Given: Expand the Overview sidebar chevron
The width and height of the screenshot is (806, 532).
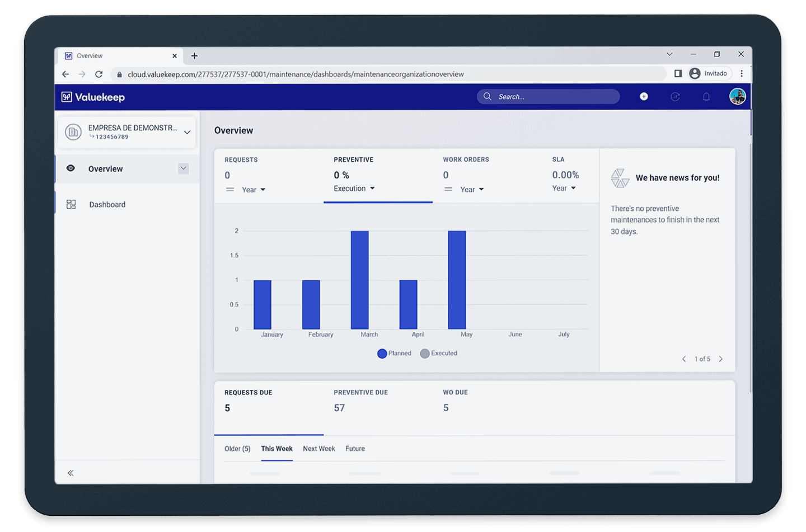Looking at the screenshot, I should [183, 168].
